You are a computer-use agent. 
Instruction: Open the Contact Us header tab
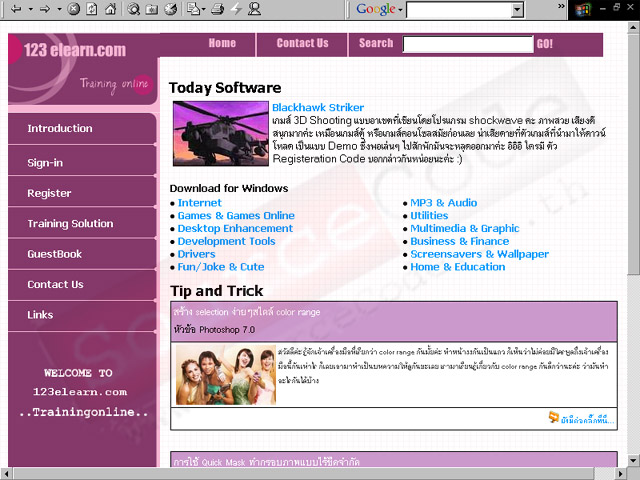point(302,43)
